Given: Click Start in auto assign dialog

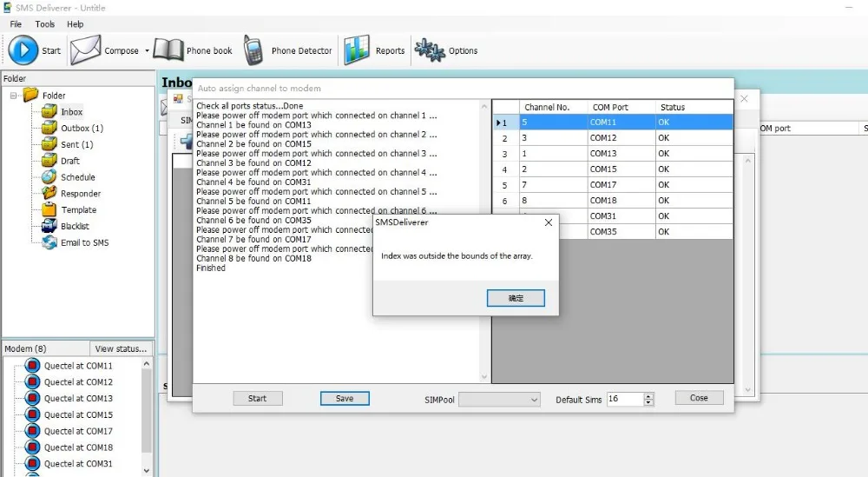Looking at the screenshot, I should coord(258,398).
